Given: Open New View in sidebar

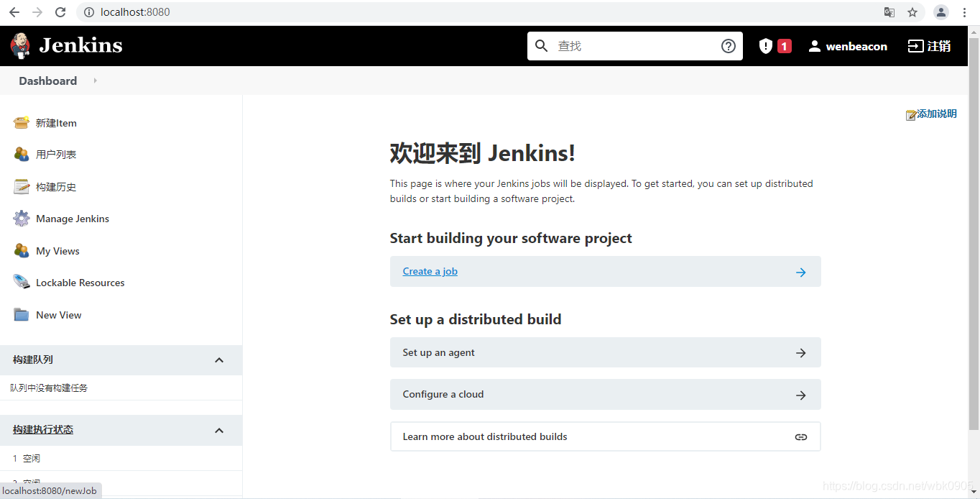Looking at the screenshot, I should pos(59,315).
